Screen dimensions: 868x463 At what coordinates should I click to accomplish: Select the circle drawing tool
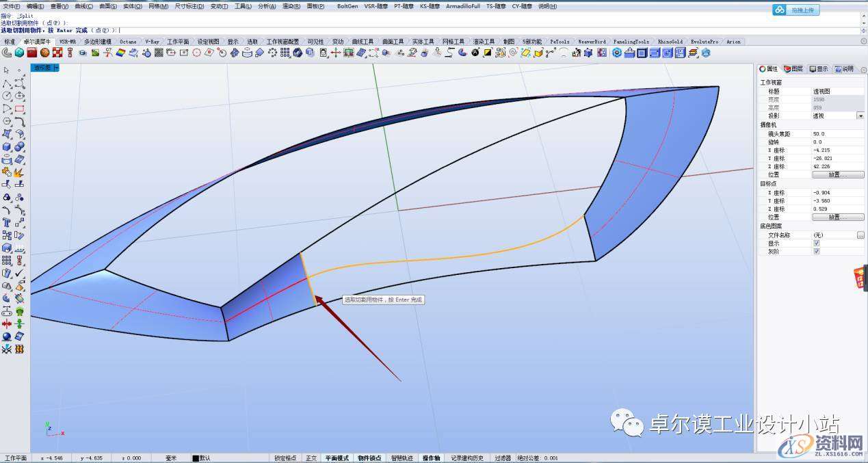point(6,96)
